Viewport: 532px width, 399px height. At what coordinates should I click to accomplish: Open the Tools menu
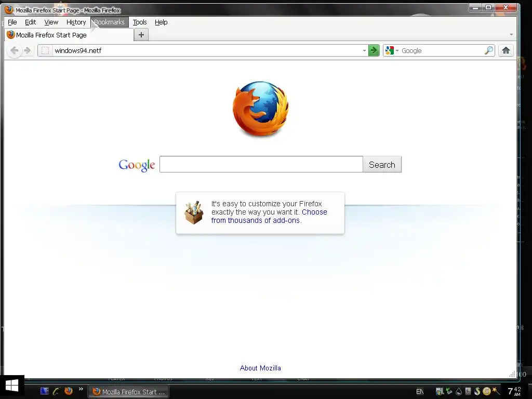pos(140,22)
